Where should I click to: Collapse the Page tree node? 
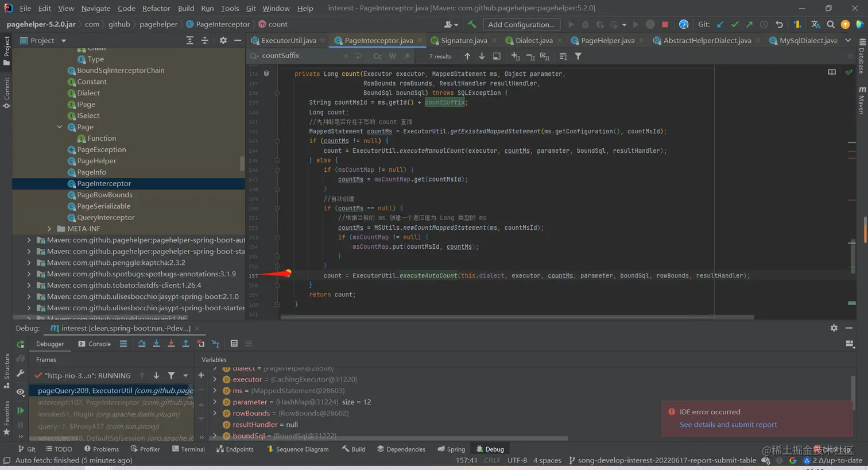click(60, 127)
